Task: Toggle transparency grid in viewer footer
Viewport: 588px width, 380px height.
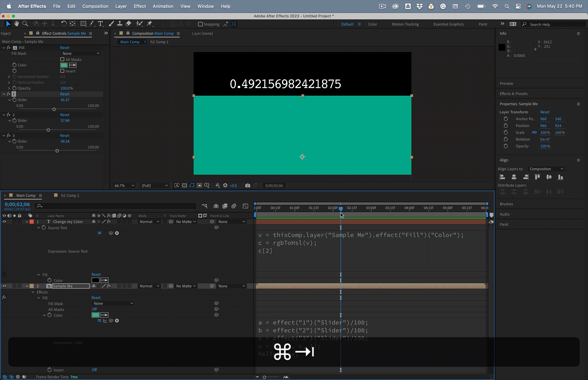Action: coord(184,186)
